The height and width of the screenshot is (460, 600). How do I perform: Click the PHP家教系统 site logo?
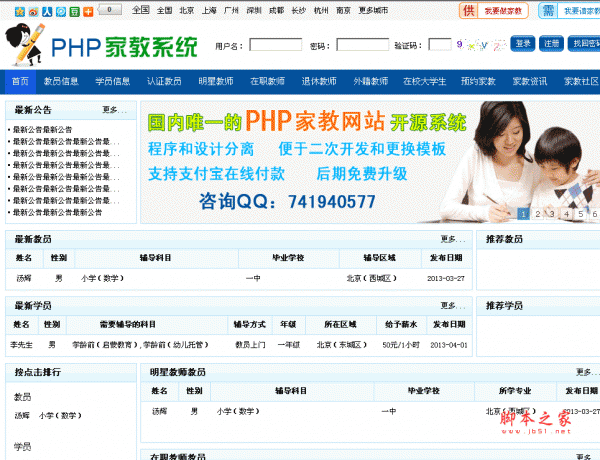(102, 46)
